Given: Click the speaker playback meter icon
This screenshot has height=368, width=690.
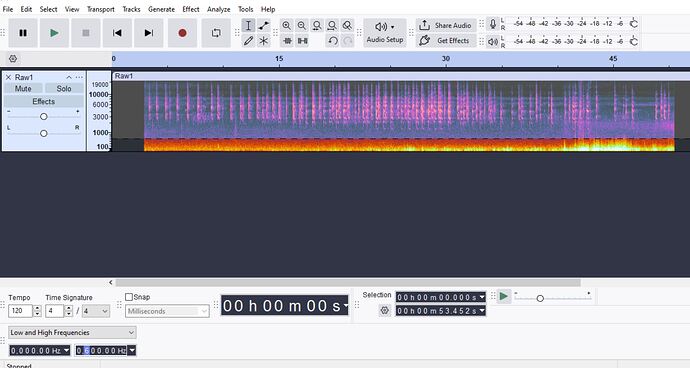Looking at the screenshot, I should [x=493, y=42].
